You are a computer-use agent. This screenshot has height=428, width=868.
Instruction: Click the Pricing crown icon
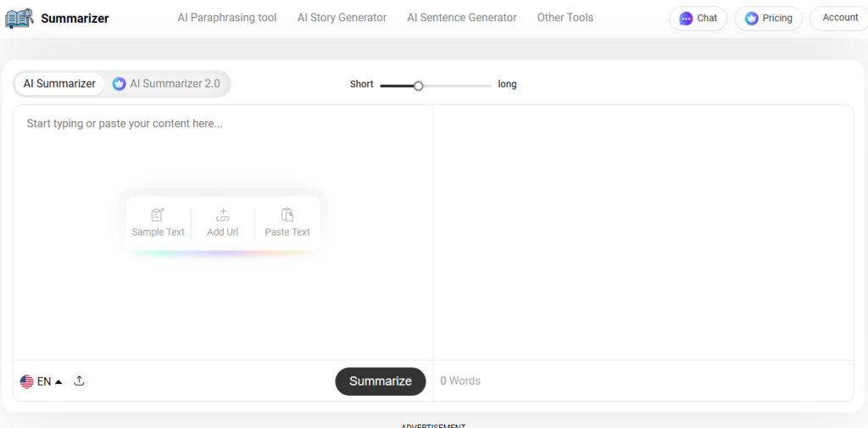751,19
